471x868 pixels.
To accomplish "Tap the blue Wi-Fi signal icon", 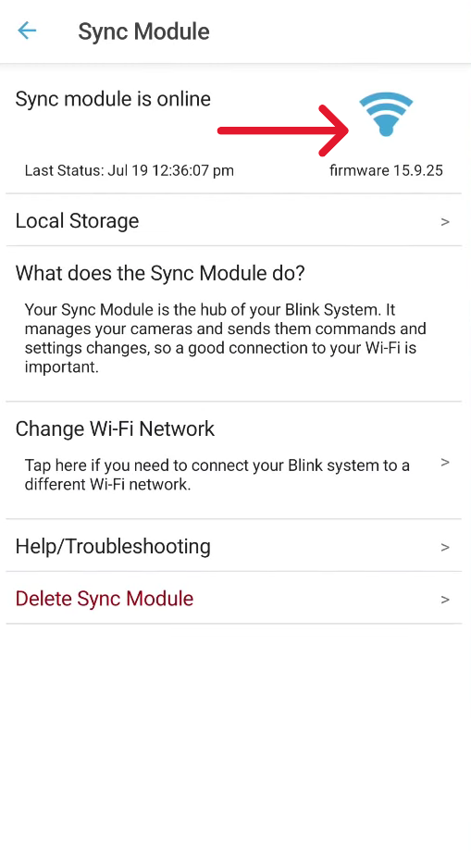I will (x=386, y=114).
